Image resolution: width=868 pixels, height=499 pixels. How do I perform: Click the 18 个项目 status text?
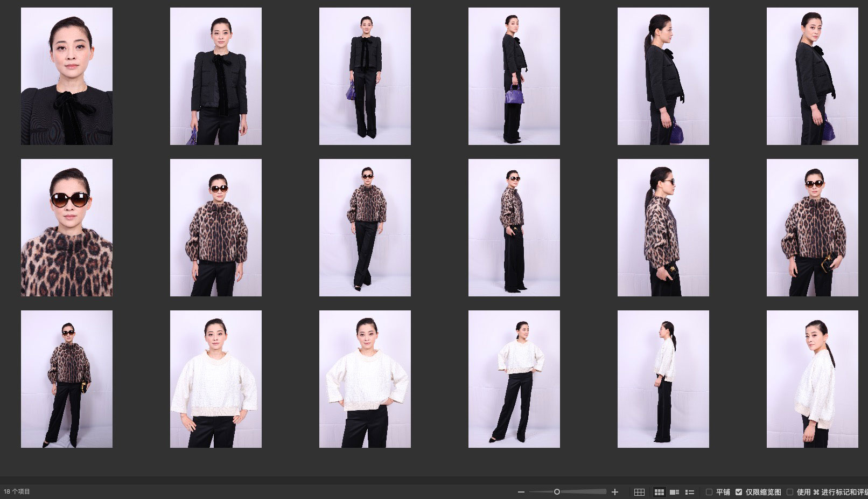(x=17, y=491)
